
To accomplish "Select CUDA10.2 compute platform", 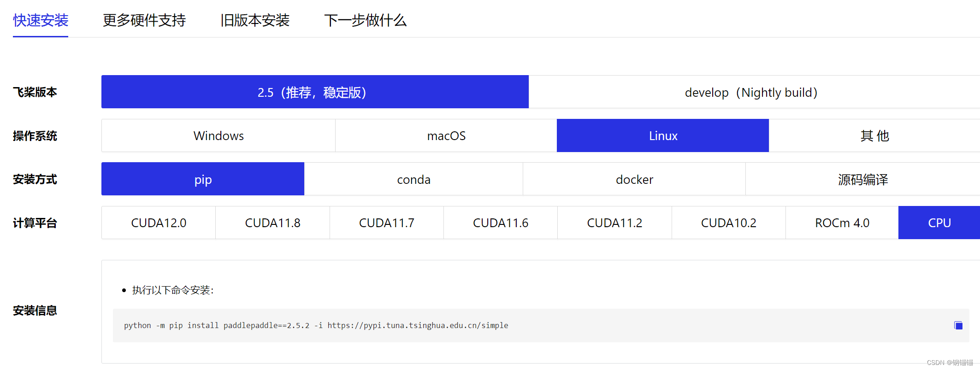I will coord(729,223).
